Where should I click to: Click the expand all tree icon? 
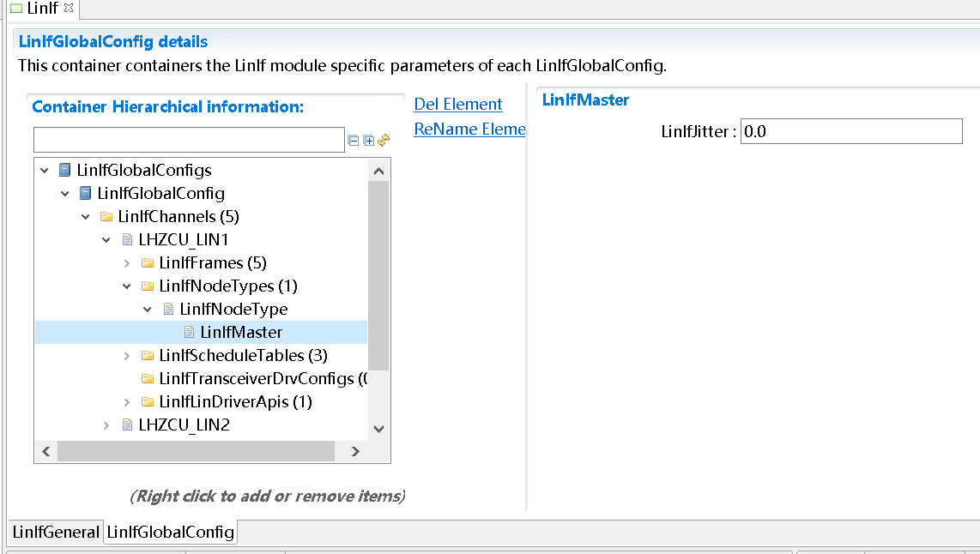(368, 140)
